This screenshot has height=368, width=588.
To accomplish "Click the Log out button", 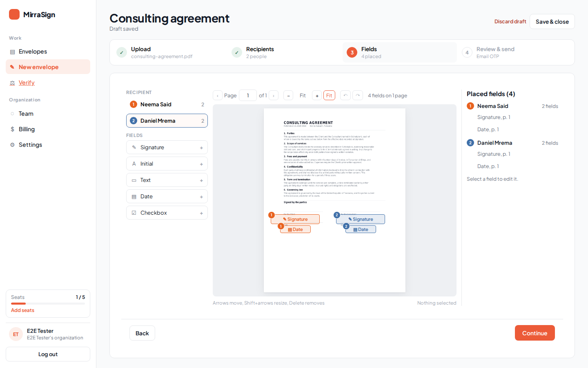I will pos(48,354).
